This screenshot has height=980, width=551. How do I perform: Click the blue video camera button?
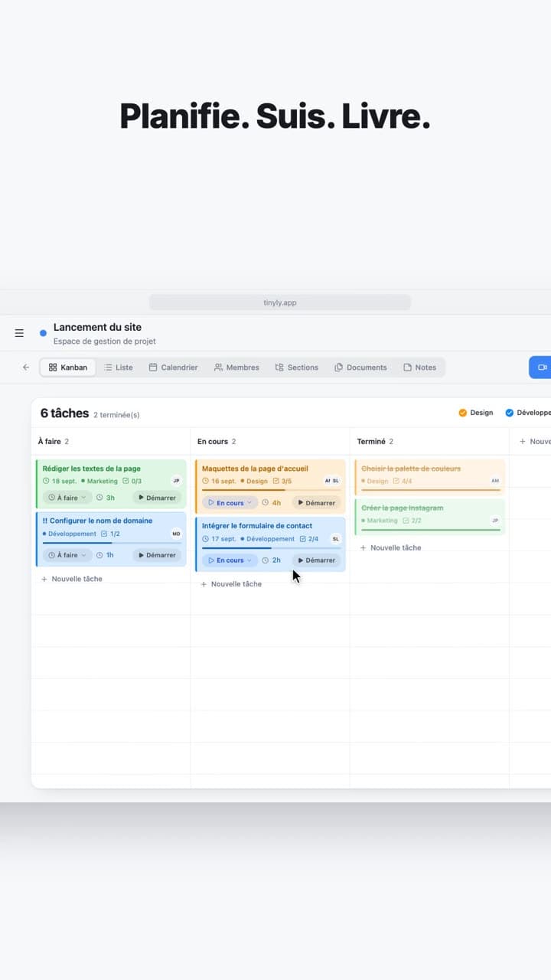(541, 367)
